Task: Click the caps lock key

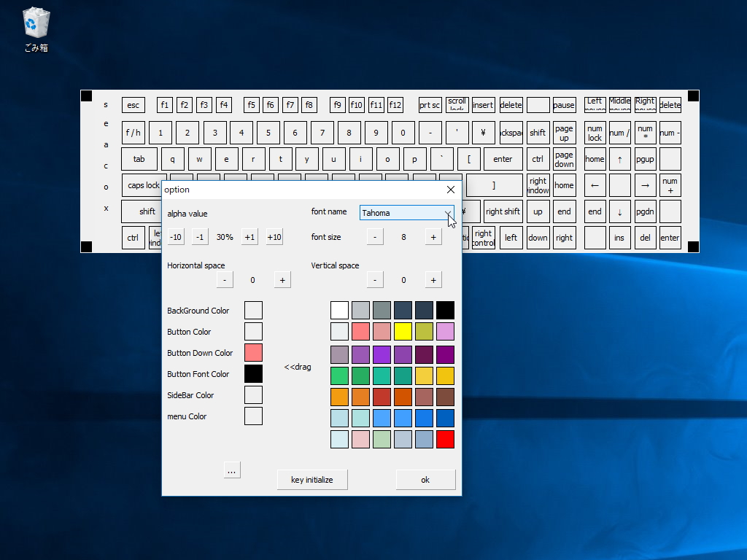Action: (x=144, y=185)
